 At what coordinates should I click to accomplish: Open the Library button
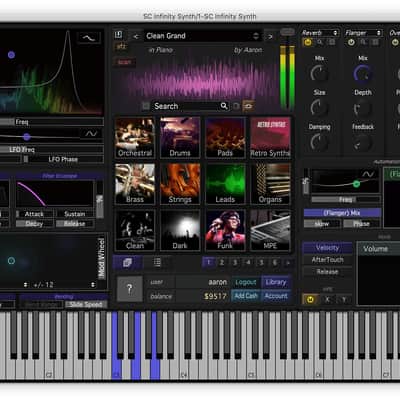(x=276, y=282)
